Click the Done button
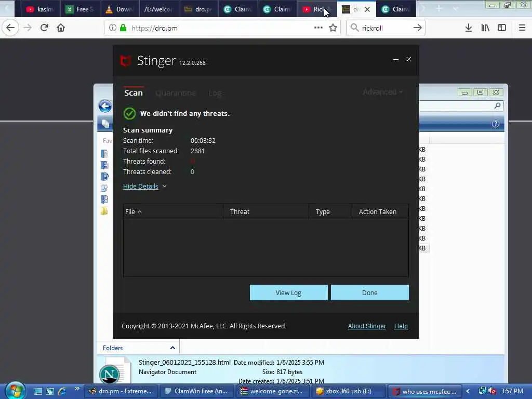This screenshot has width=532, height=399. [x=370, y=292]
